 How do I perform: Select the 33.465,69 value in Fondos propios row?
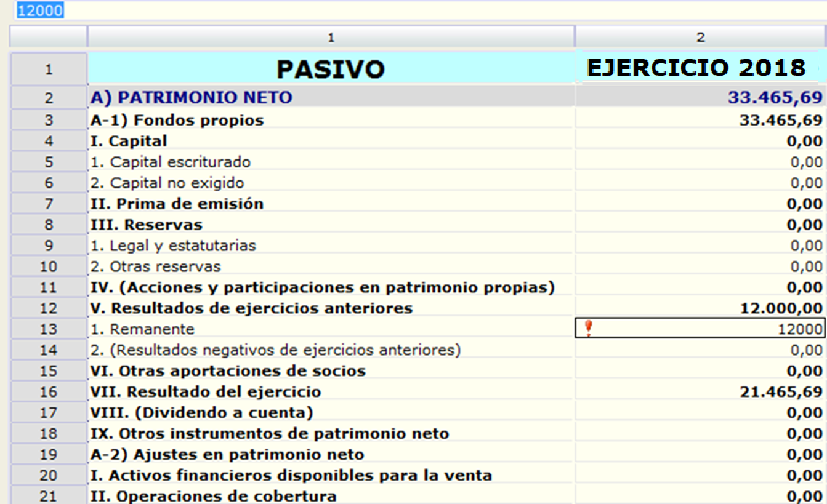point(701,120)
